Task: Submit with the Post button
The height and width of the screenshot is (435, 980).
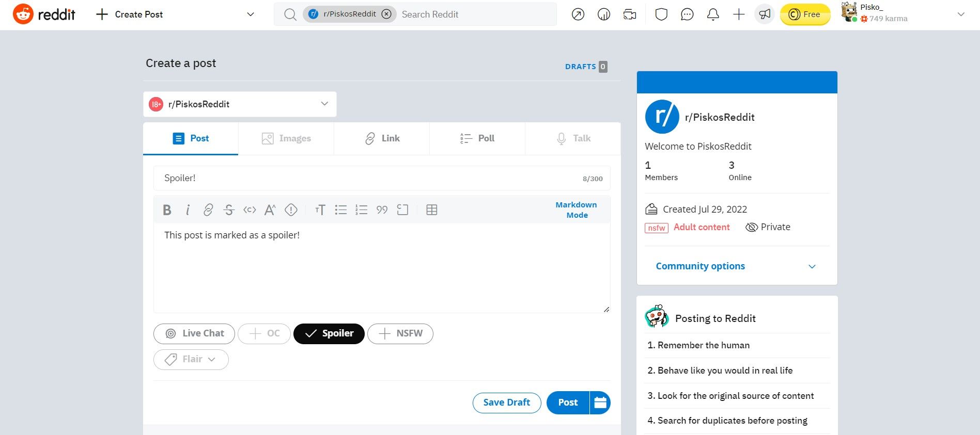Action: [568, 402]
